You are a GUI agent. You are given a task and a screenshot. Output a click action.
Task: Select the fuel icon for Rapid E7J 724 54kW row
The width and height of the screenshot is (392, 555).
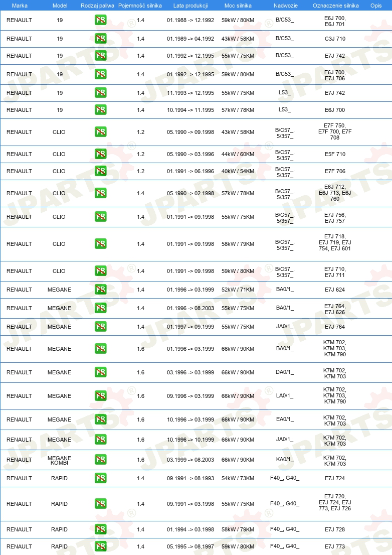coord(101,478)
